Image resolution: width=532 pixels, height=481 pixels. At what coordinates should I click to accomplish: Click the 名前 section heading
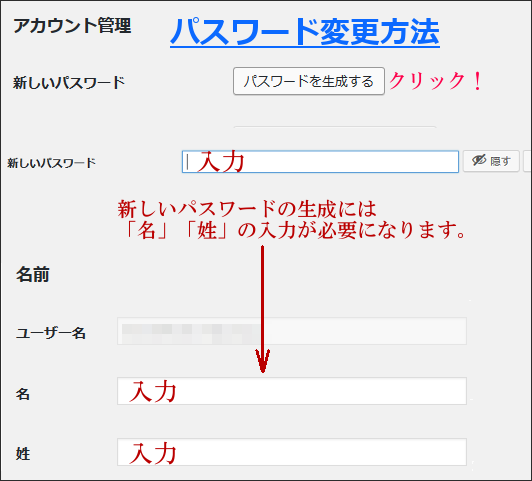[x=33, y=274]
